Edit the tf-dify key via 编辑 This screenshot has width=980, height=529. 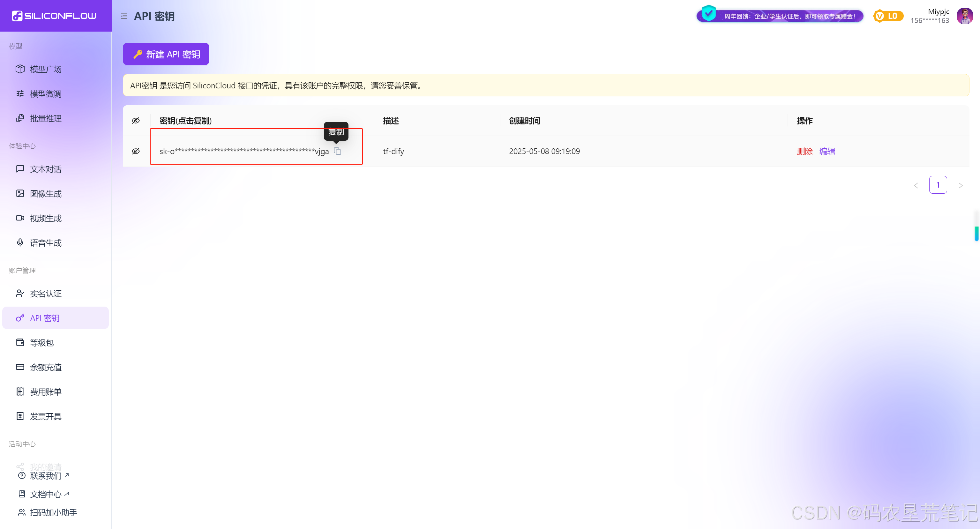click(x=827, y=151)
